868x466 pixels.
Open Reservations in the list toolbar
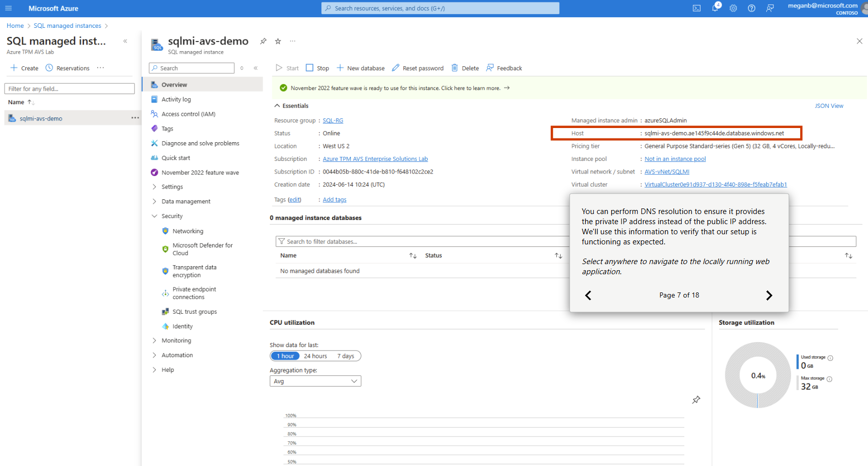coord(67,68)
